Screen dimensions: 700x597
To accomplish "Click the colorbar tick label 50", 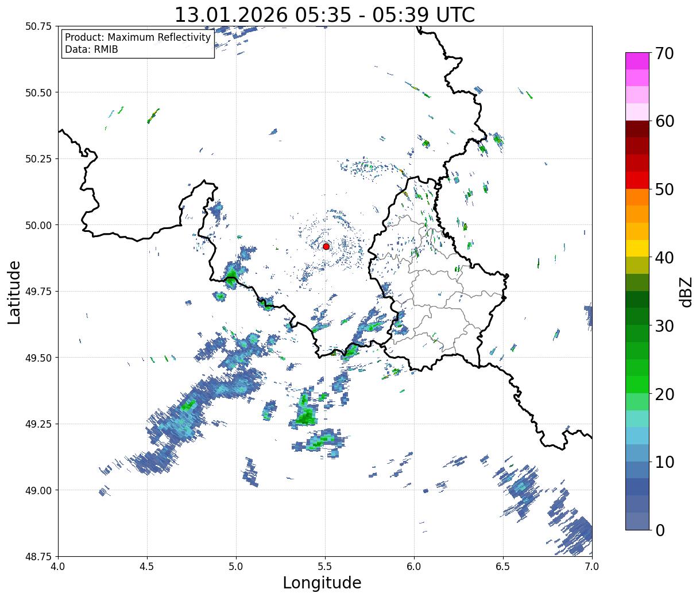I will point(664,189).
